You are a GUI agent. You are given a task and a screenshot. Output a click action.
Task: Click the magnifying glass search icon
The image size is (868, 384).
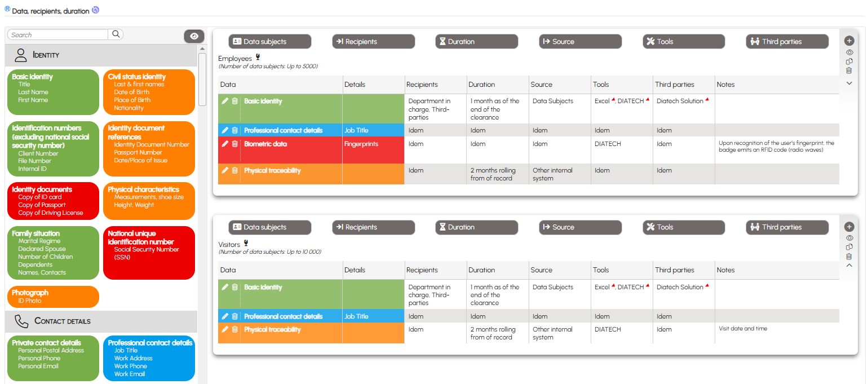click(x=116, y=34)
